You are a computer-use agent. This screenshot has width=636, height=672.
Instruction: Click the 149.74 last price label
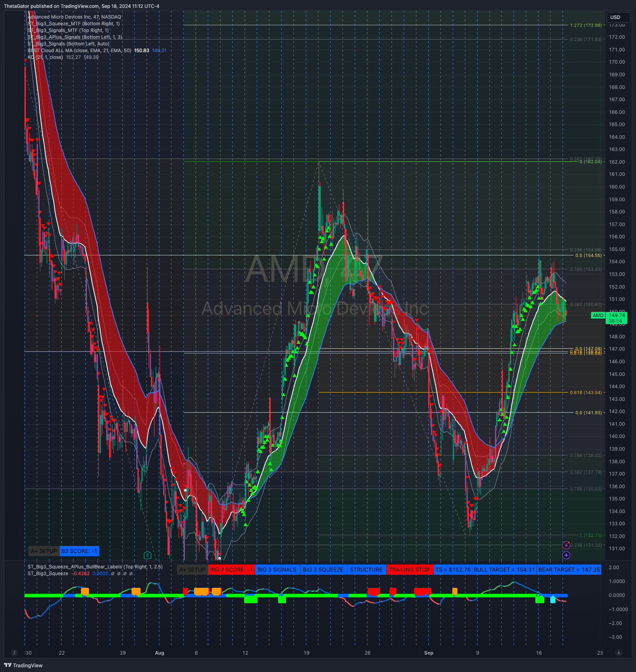pos(617,315)
